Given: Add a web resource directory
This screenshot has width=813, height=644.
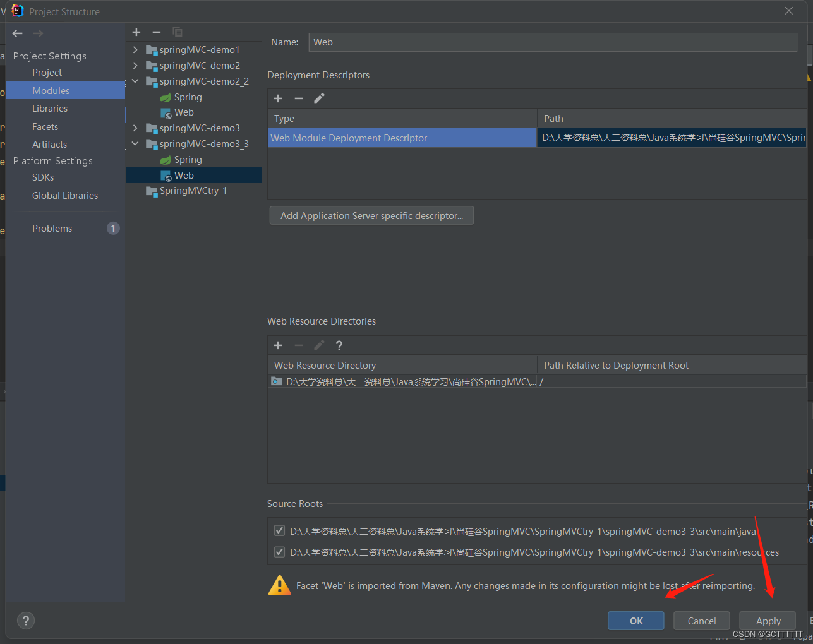Looking at the screenshot, I should click(x=278, y=345).
